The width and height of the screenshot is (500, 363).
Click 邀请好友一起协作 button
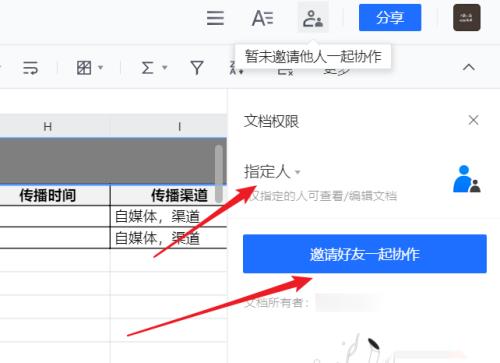tap(365, 254)
